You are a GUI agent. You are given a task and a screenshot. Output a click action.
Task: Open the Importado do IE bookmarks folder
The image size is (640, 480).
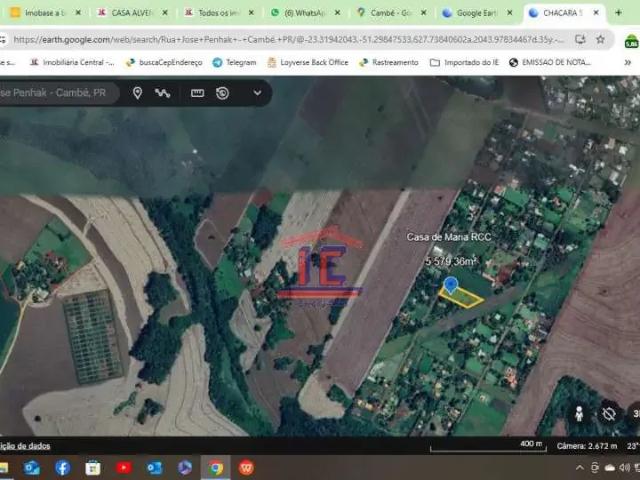(464, 62)
